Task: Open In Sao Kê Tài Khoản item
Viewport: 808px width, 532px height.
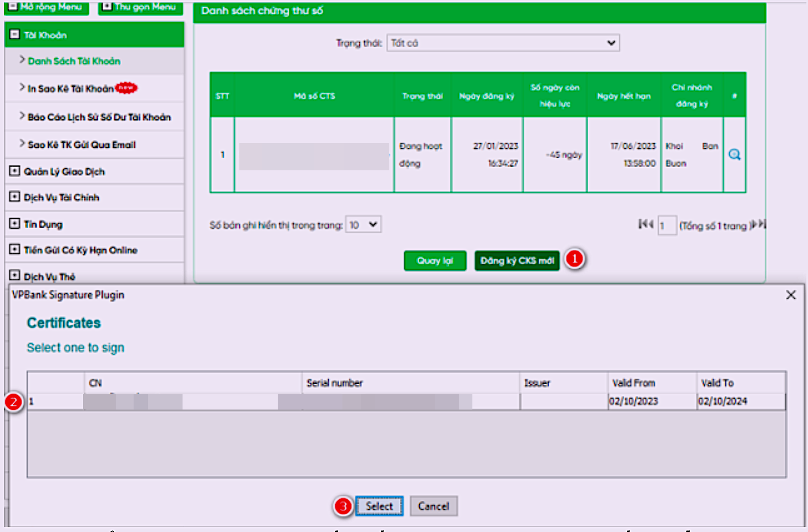Action: click(x=70, y=89)
